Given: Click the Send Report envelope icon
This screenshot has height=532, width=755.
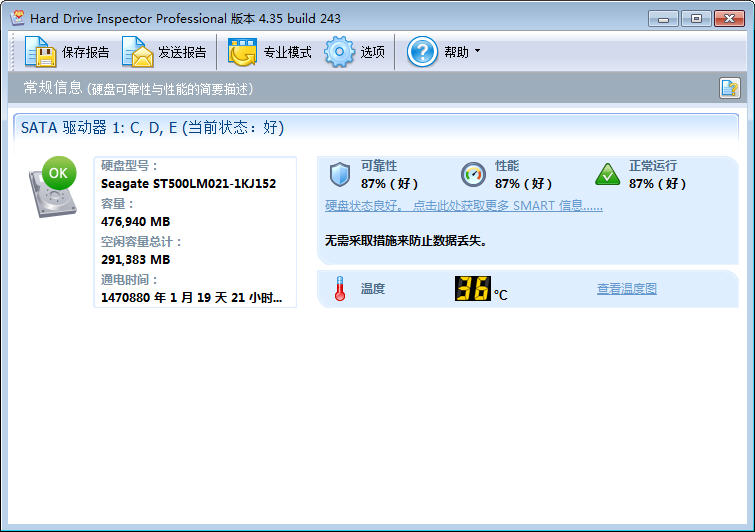Looking at the screenshot, I should (137, 52).
